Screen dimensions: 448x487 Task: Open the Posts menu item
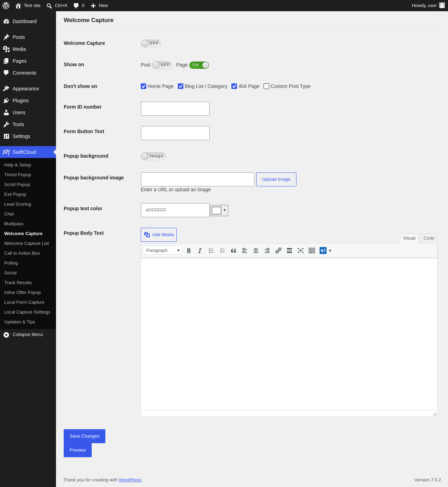pyautogui.click(x=28, y=37)
